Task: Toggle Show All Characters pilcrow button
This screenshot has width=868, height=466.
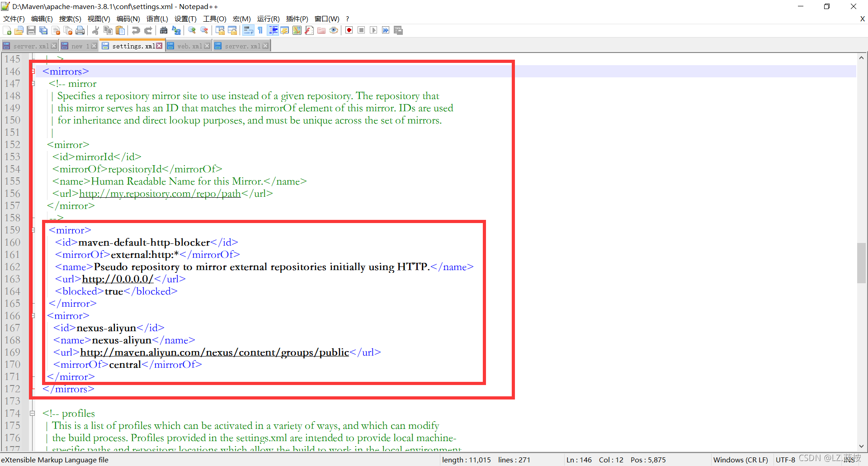Action: [x=260, y=30]
